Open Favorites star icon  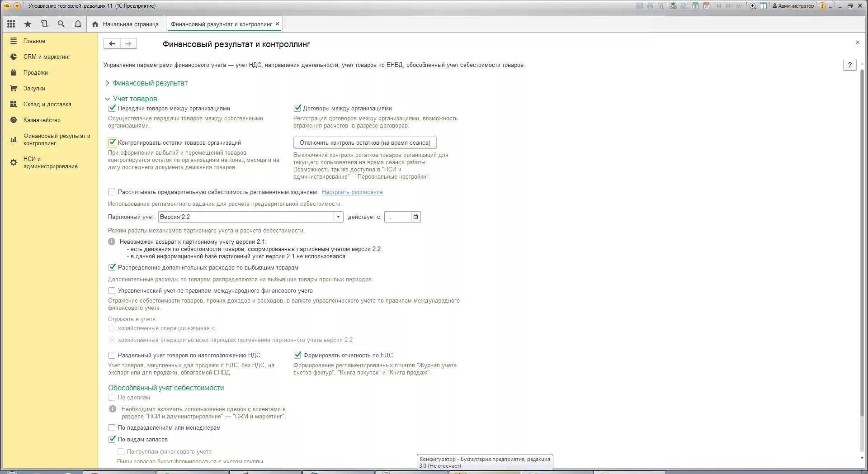point(28,24)
